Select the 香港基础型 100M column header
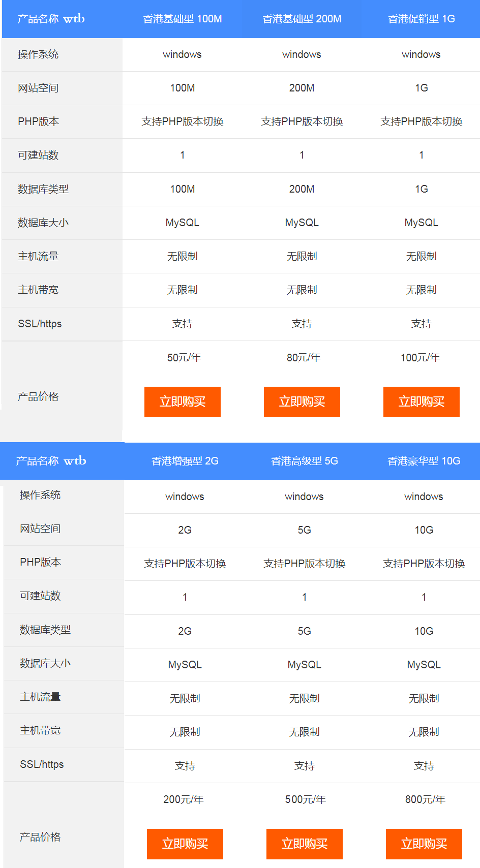 tap(182, 19)
